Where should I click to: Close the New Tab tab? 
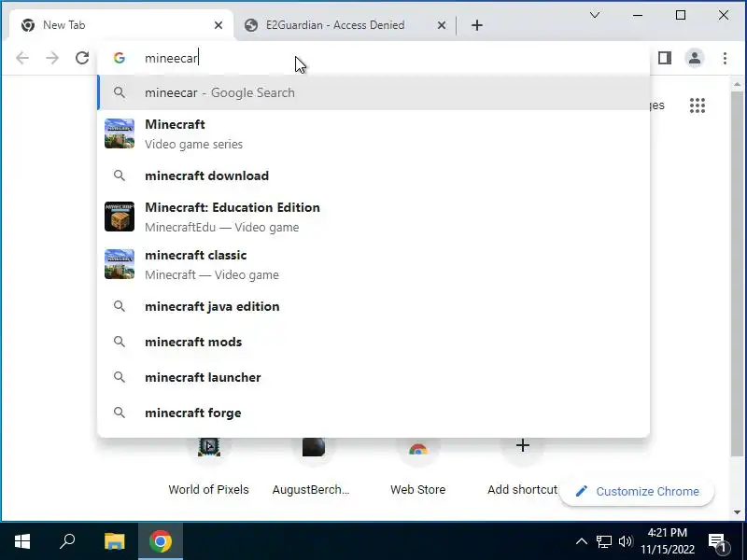(x=218, y=25)
